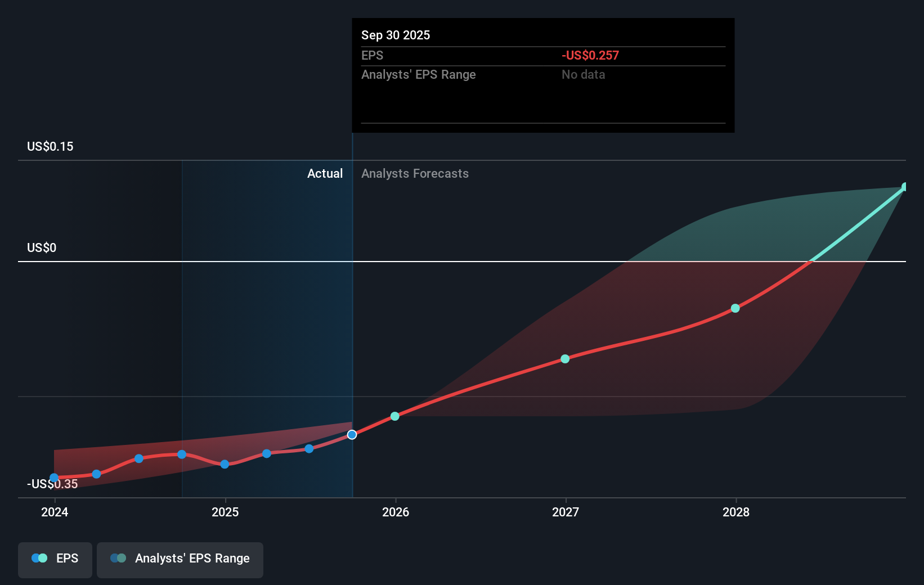The height and width of the screenshot is (585, 924).
Task: Click the third 2024 EPS data point
Action: point(139,458)
